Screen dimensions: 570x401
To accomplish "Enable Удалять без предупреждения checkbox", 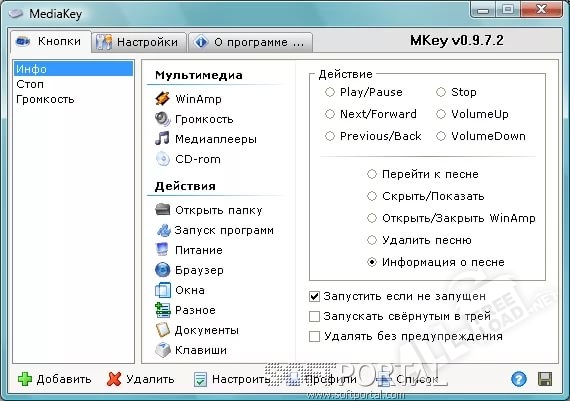I will coord(314,336).
